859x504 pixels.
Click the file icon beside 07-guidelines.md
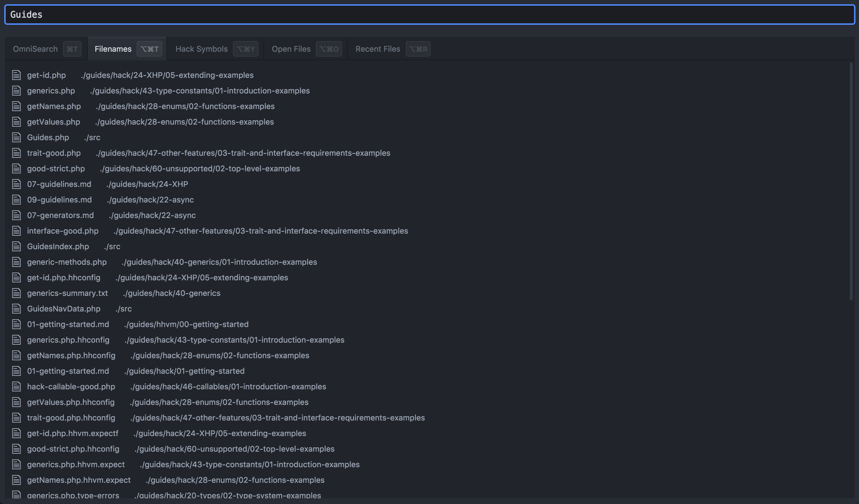click(x=16, y=184)
